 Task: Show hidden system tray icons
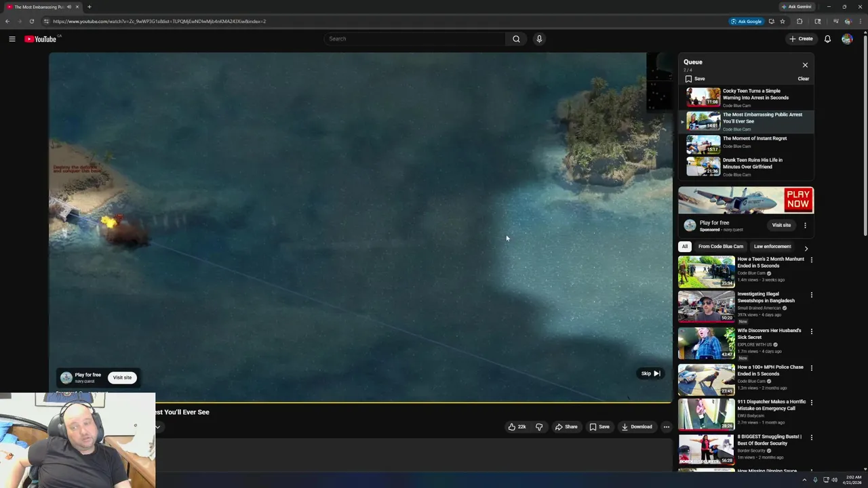[x=806, y=480]
